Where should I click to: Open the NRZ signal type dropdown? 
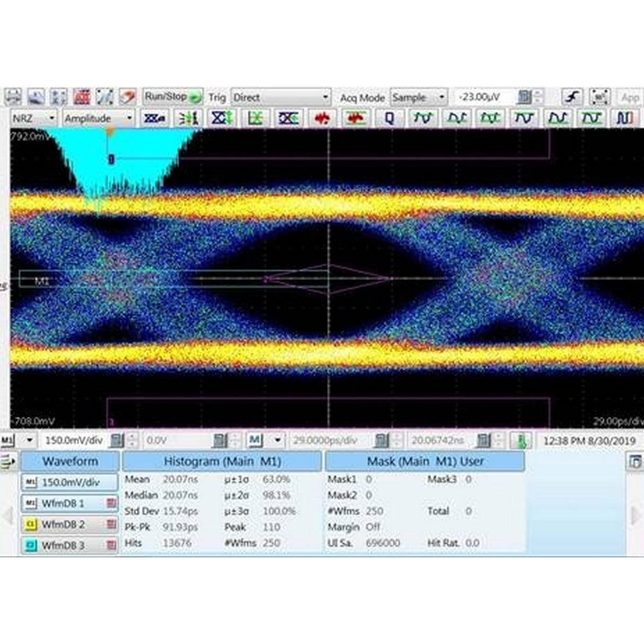click(x=33, y=118)
